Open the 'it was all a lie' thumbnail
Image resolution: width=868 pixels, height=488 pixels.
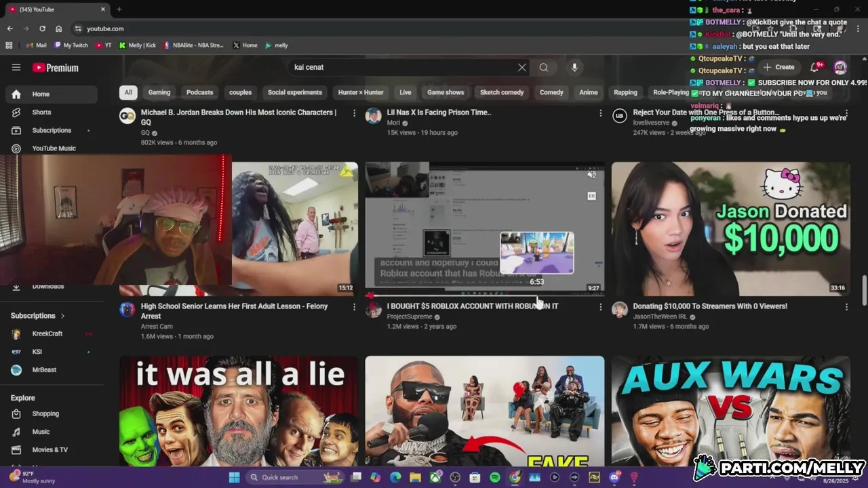[x=239, y=411]
